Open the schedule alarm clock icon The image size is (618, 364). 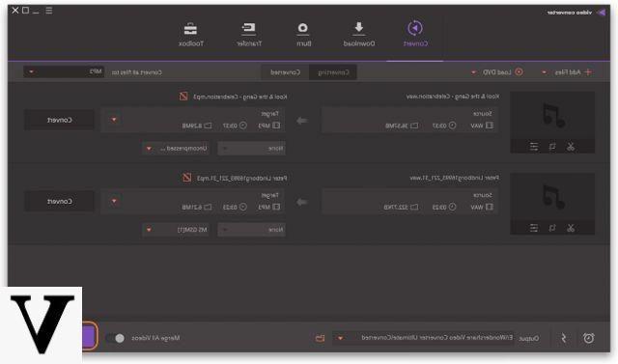point(588,338)
